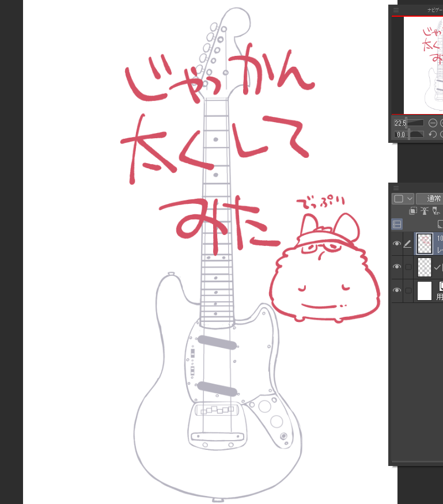Click the clip to layer below icon
The width and height of the screenshot is (443, 504).
413,211
